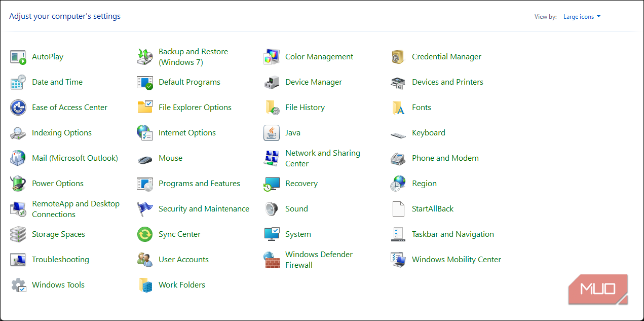
Task: Open the Windows Defender Firewall brick icon
Action: click(272, 260)
